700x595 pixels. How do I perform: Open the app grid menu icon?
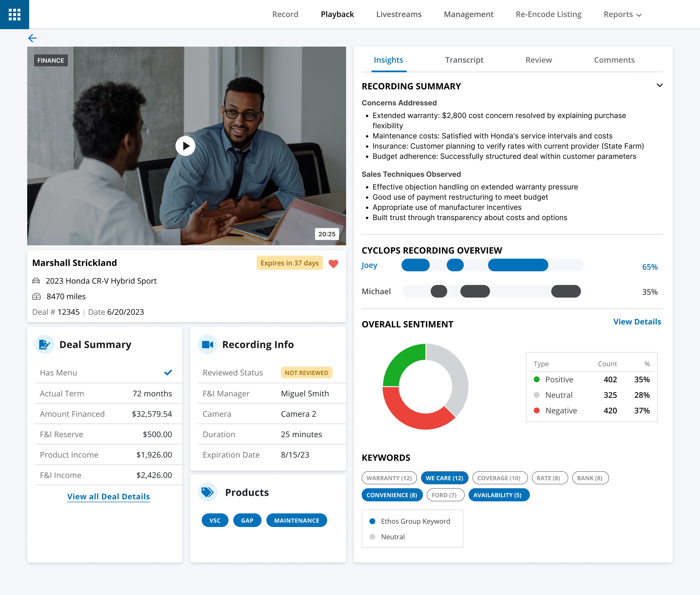coord(15,15)
